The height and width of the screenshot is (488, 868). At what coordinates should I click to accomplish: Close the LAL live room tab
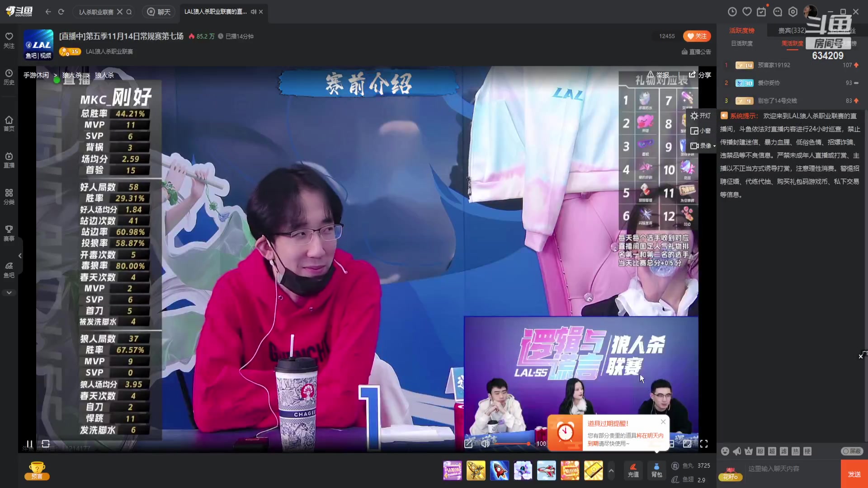(x=261, y=12)
